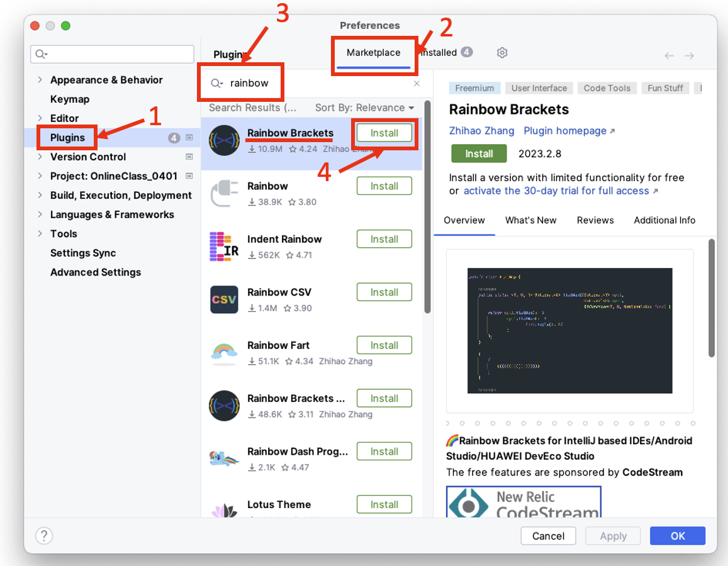Click the Rainbow Brackets plugin icon
Image resolution: width=728 pixels, height=566 pixels.
pos(224,140)
